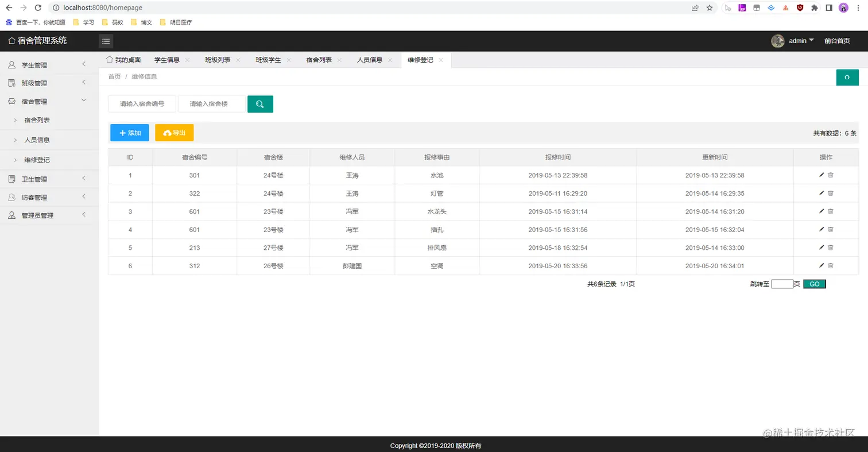Click the green search icon button
Screen dimensions: 868x452
260,104
